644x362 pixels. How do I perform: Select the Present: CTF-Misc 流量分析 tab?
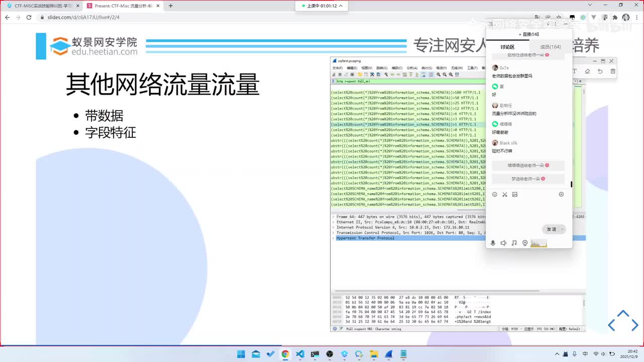tap(124, 6)
